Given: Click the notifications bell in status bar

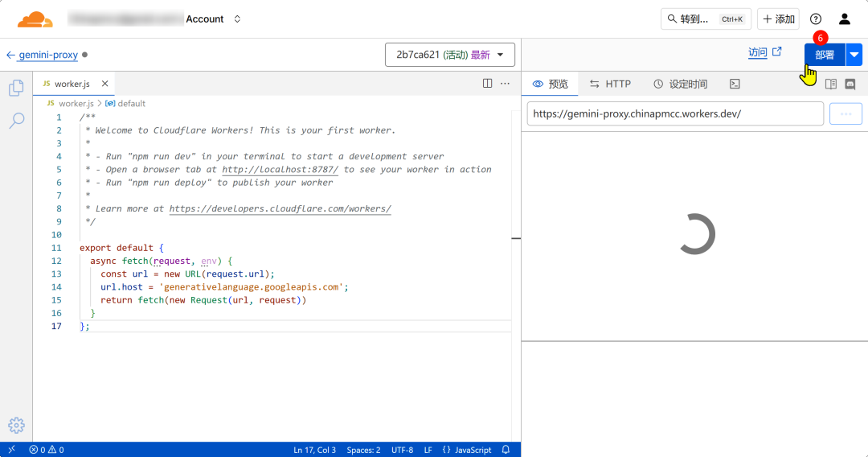Looking at the screenshot, I should [x=506, y=450].
